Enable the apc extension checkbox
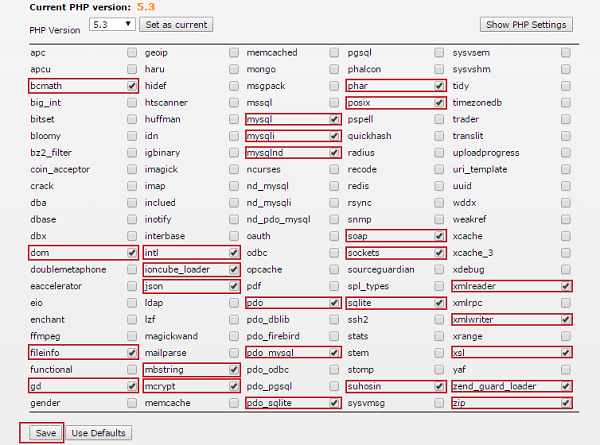Image resolution: width=600 pixels, height=445 pixels. (x=132, y=52)
